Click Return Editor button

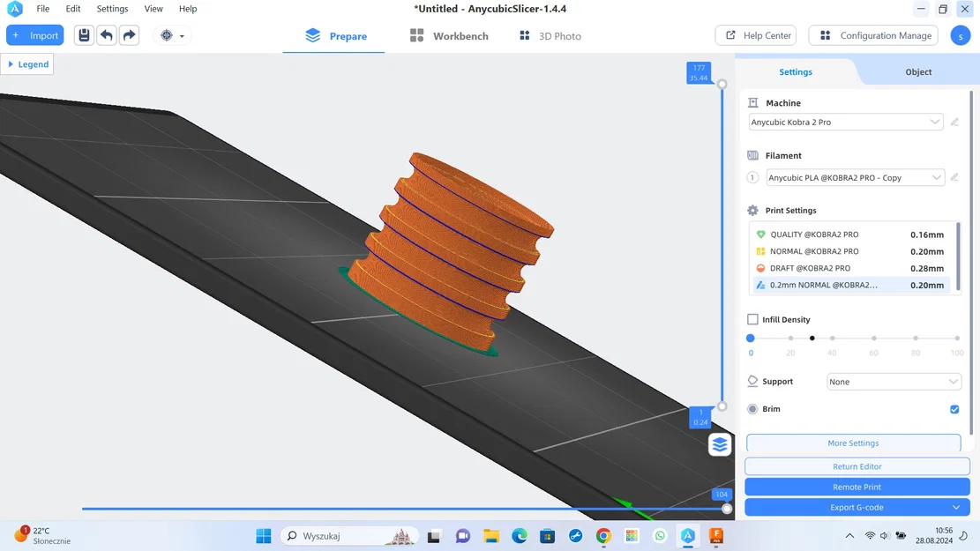[x=857, y=466]
